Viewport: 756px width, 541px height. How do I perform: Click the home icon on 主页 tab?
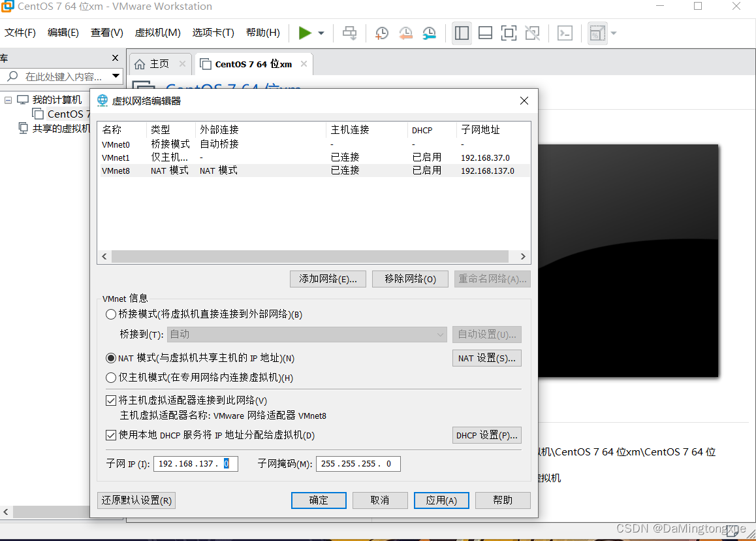coord(140,64)
